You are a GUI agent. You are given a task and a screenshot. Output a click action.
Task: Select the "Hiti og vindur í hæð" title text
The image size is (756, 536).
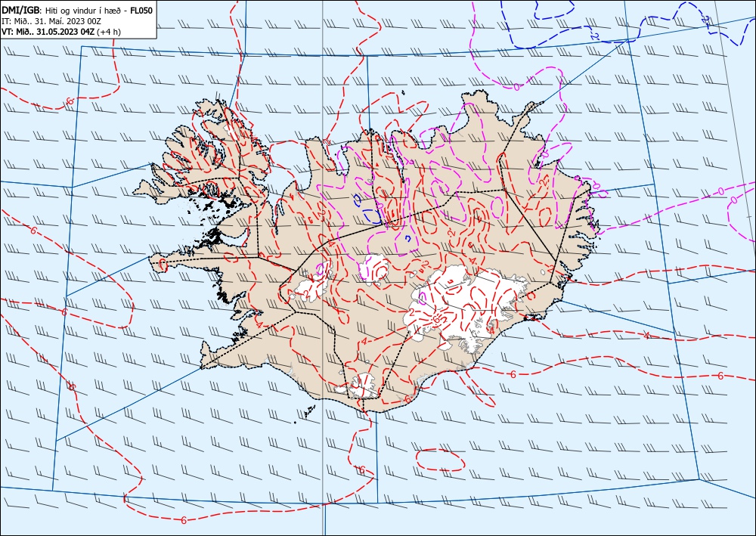(x=83, y=11)
